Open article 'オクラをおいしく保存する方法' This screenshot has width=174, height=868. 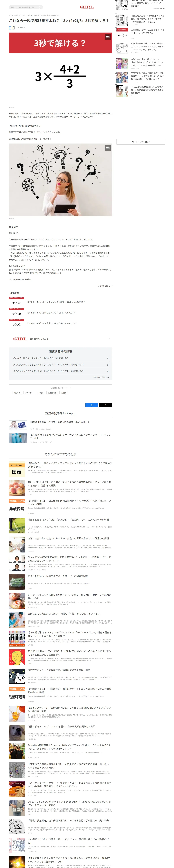[58, 576]
